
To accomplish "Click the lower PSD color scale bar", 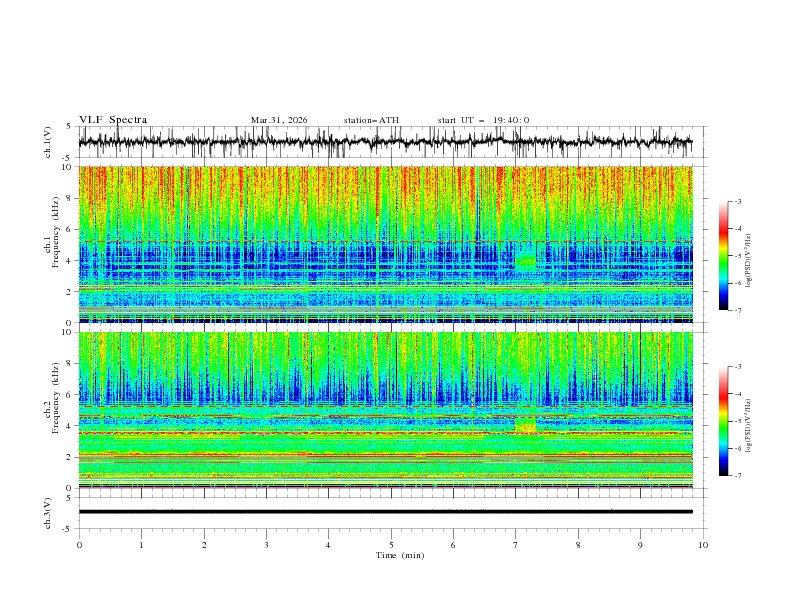I will (x=723, y=421).
